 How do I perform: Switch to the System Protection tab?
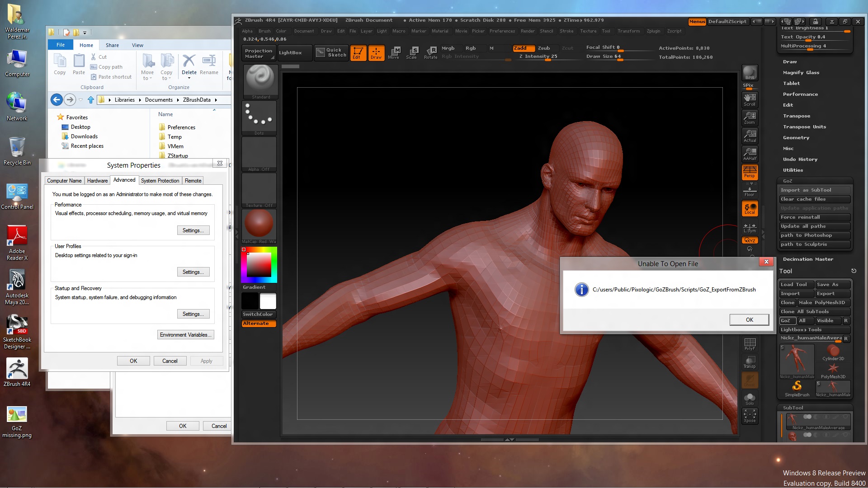click(x=160, y=181)
